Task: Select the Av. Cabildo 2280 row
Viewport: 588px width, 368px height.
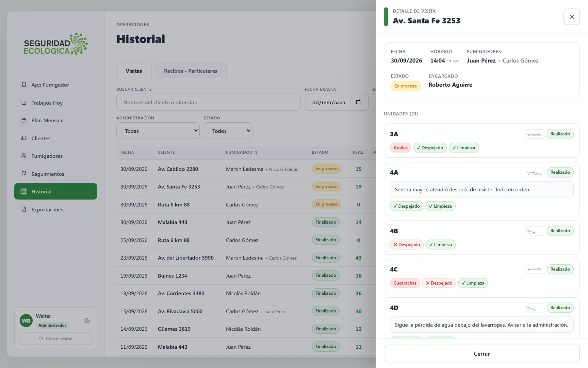Action: click(x=246, y=169)
